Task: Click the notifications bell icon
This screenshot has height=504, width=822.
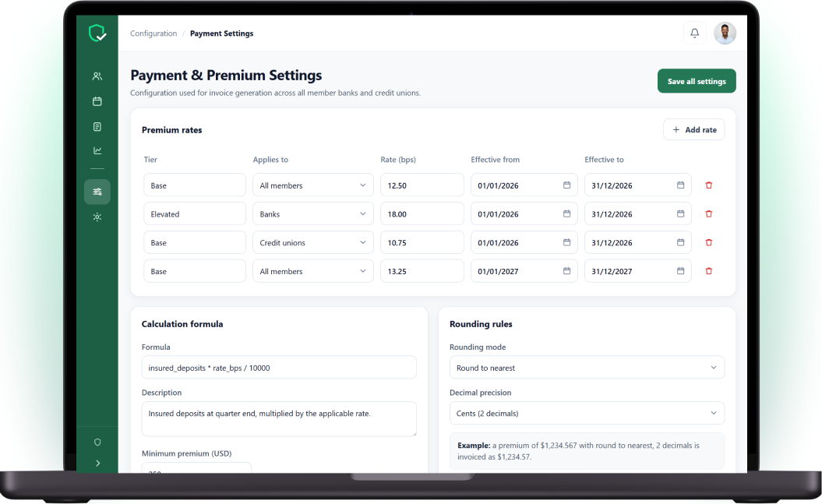Action: point(695,33)
